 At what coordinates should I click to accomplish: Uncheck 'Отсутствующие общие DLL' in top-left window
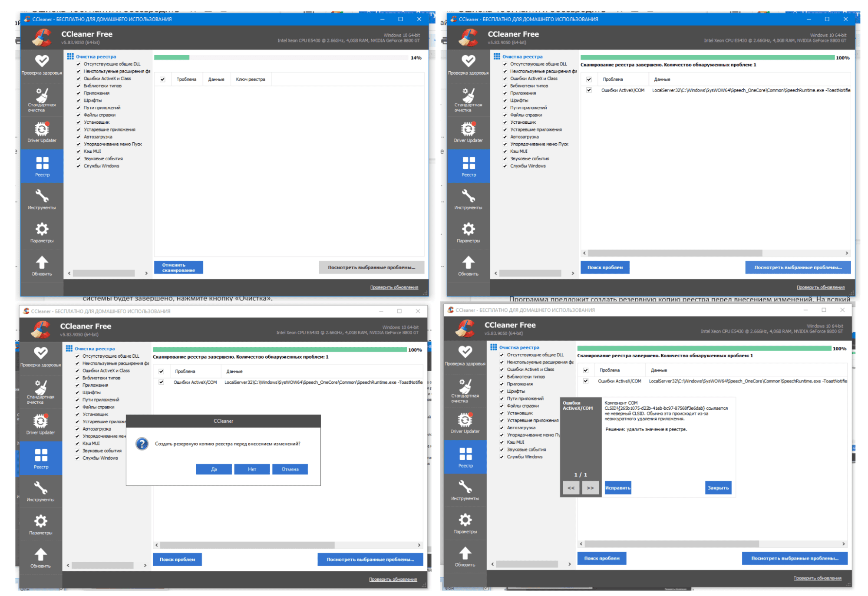tap(79, 64)
